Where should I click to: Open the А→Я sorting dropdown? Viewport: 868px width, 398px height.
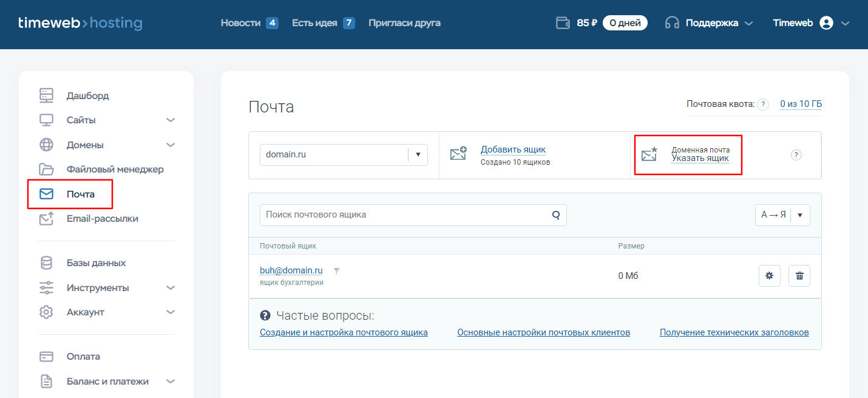click(x=799, y=214)
